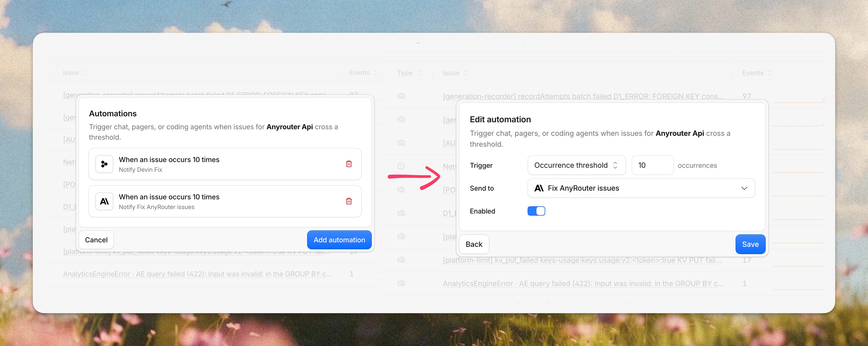Sort by Issue column in left table
This screenshot has height=346, width=868.
(x=75, y=72)
